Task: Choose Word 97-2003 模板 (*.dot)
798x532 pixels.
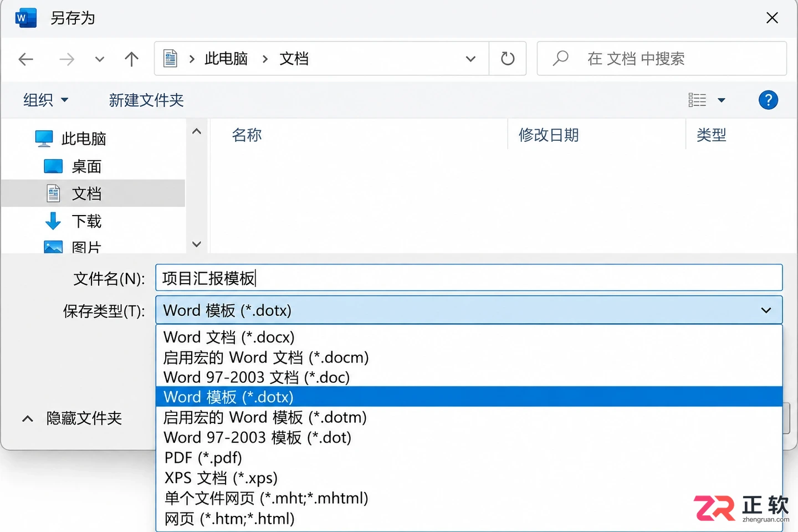Action: pyautogui.click(x=469, y=437)
